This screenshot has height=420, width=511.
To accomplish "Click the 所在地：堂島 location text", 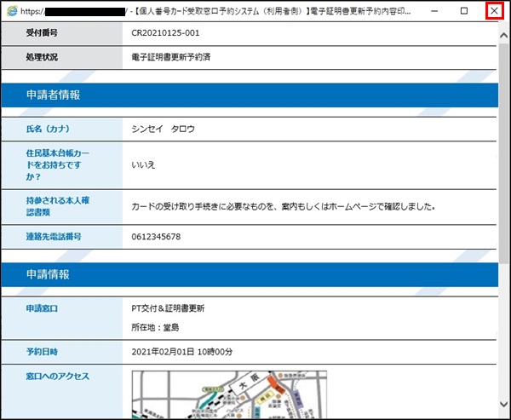I will [x=155, y=327].
